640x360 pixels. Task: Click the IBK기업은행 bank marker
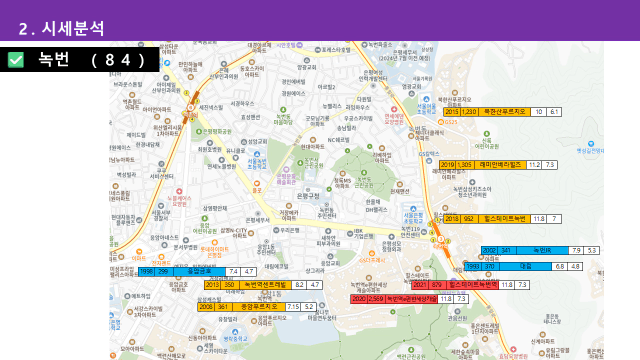350,234
